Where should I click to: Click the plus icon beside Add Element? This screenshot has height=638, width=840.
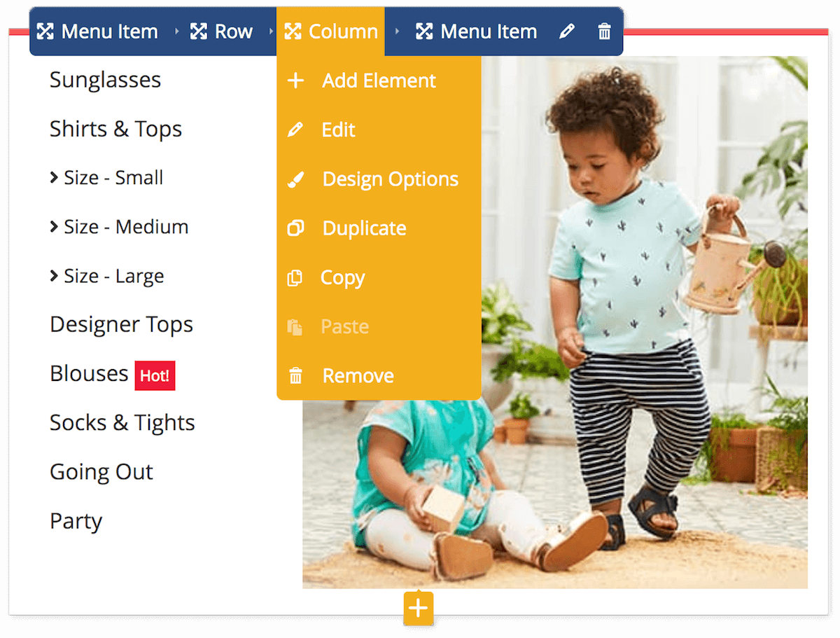[x=295, y=81]
